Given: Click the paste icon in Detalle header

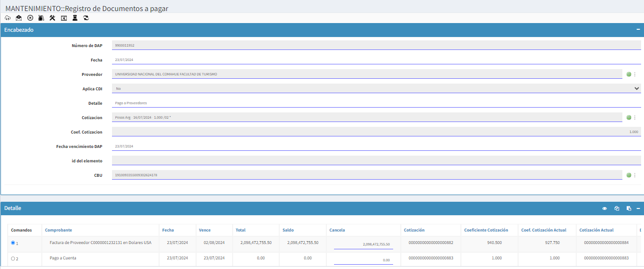Looking at the screenshot, I should (629, 208).
